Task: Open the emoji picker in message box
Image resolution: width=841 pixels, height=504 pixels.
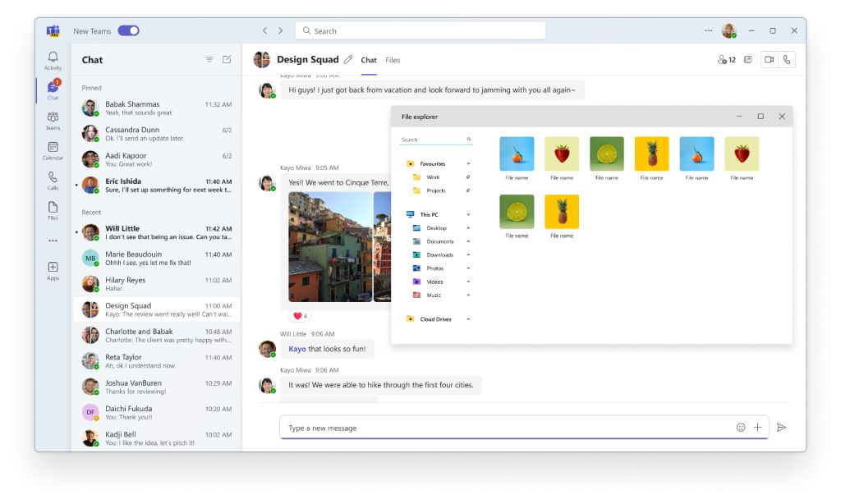Action: click(x=741, y=428)
